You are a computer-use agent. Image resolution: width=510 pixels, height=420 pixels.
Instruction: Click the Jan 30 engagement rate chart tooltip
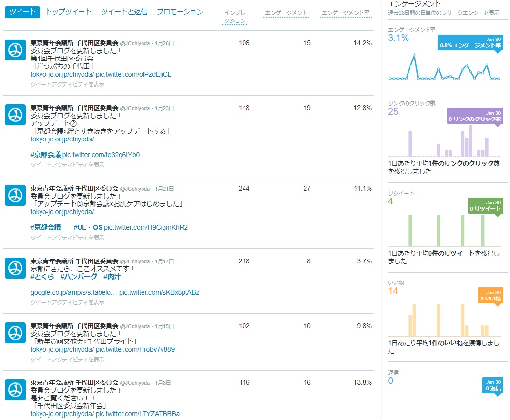click(470, 42)
